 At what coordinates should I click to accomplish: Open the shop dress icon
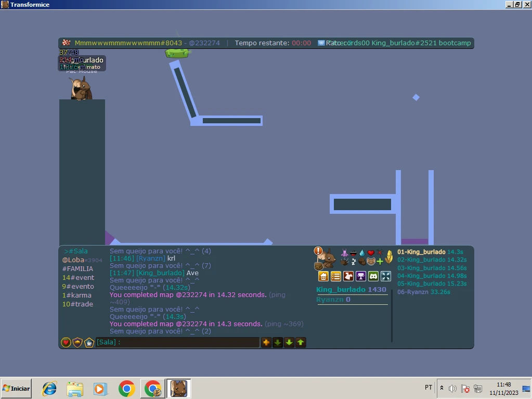point(348,276)
